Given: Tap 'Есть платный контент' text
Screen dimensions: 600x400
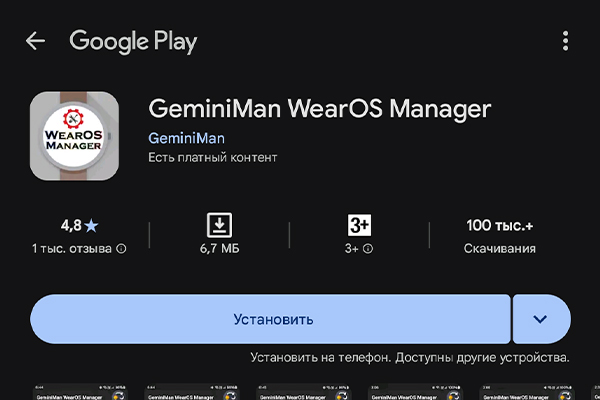Looking at the screenshot, I should point(212,158).
